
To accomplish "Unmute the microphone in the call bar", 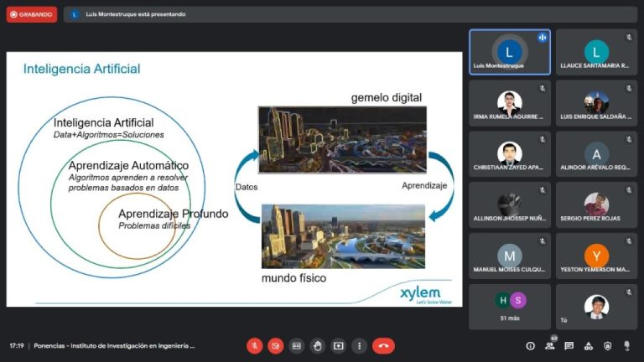I will point(254,345).
